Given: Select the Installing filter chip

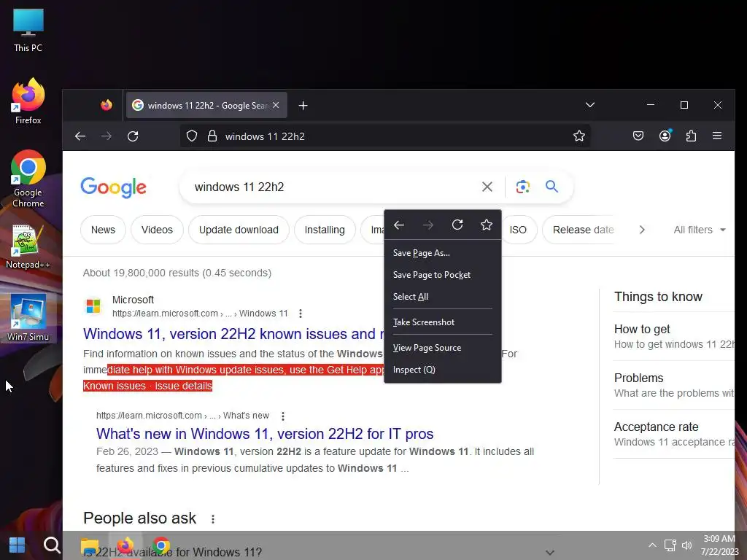Looking at the screenshot, I should [325, 230].
